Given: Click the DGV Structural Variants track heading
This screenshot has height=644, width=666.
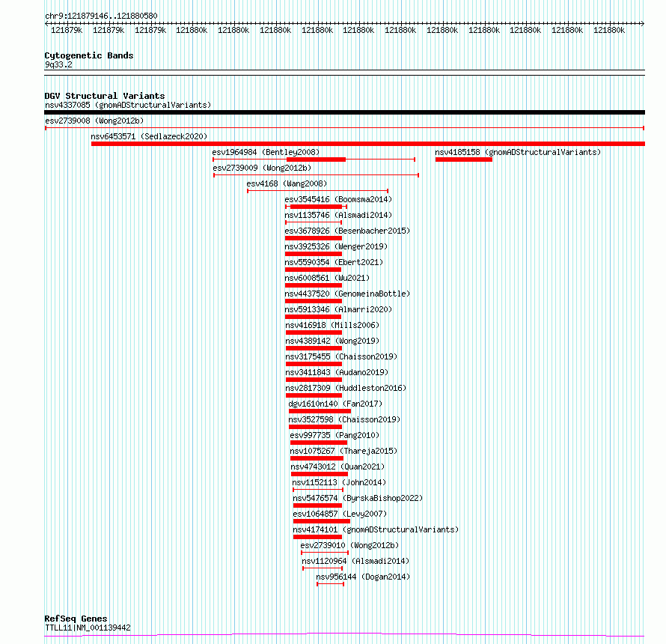Looking at the screenshot, I should [105, 96].
